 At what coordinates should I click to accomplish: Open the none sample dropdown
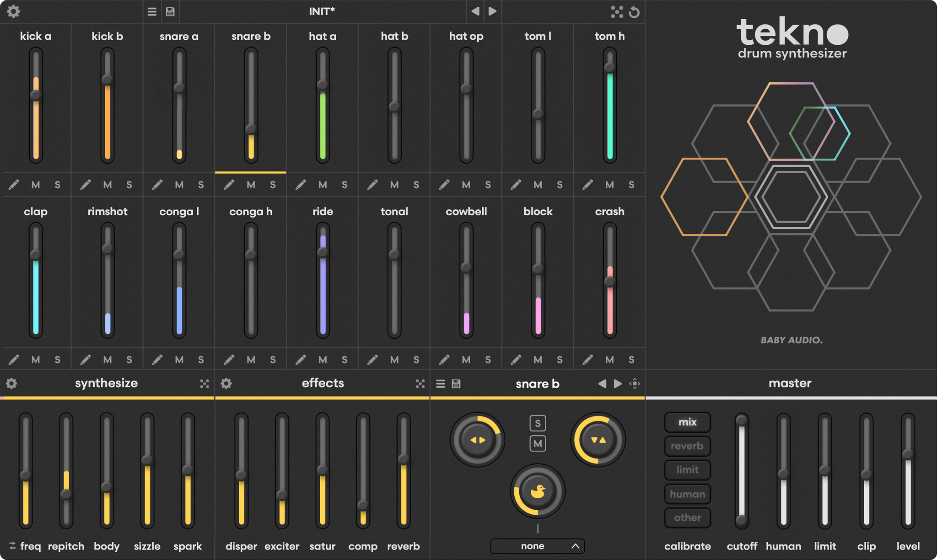tap(537, 545)
